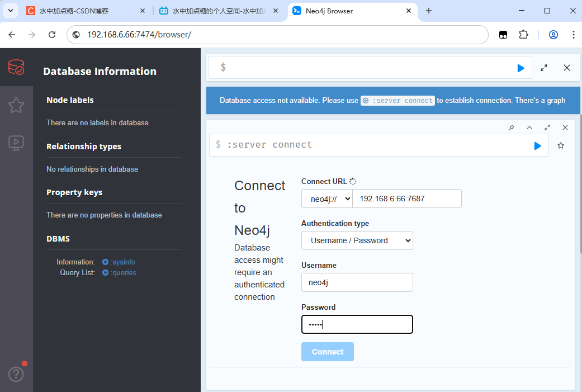Focus the Connect URL host field
The width and height of the screenshot is (582, 392).
tap(407, 199)
